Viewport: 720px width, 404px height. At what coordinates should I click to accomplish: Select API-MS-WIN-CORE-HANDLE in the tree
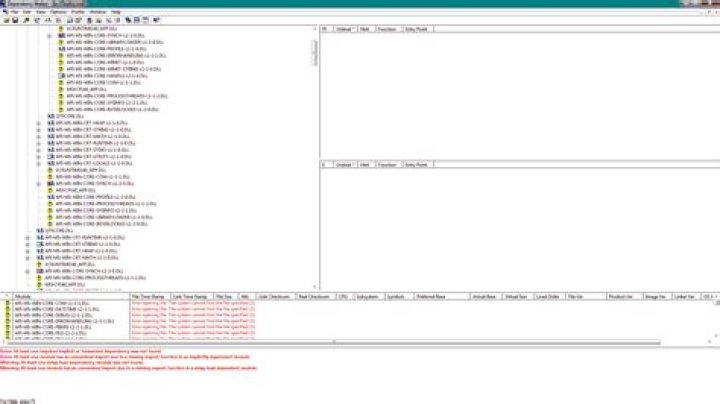coord(107,76)
